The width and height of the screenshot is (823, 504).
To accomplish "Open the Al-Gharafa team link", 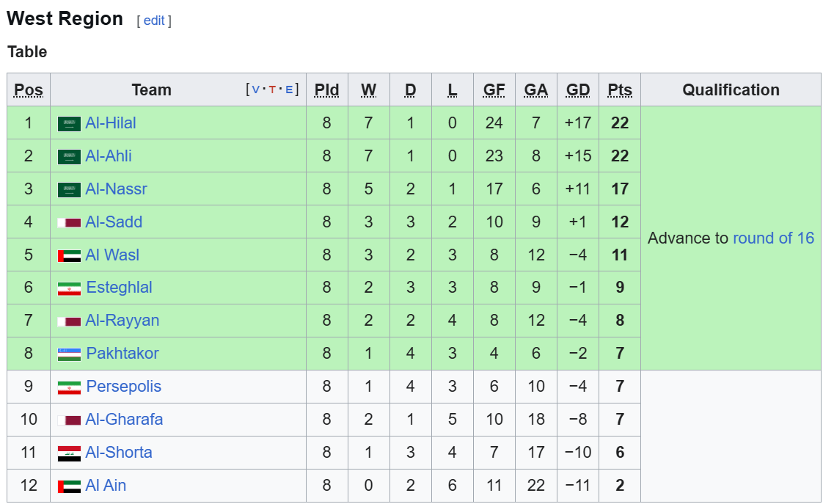I will click(124, 420).
